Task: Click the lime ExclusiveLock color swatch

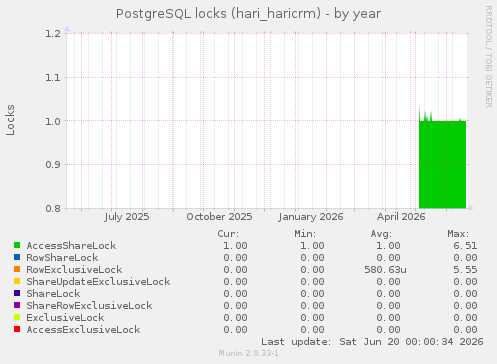Action: pyautogui.click(x=17, y=317)
